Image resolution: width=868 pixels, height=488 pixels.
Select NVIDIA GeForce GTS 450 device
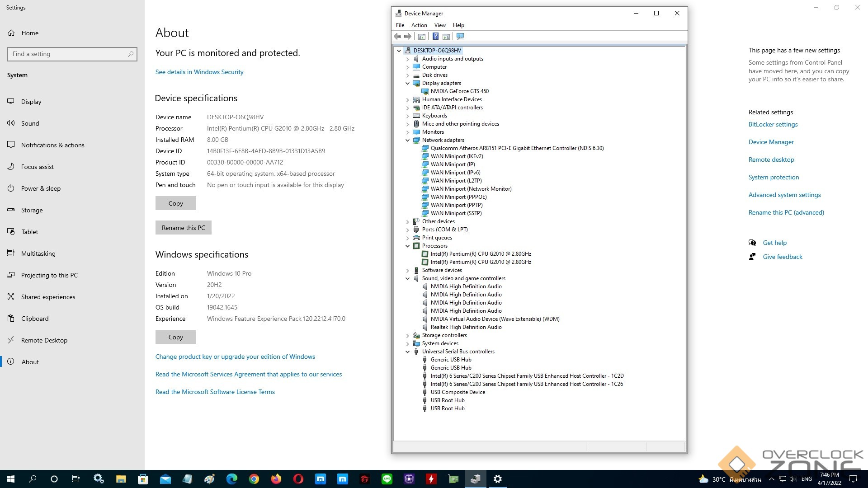459,91
